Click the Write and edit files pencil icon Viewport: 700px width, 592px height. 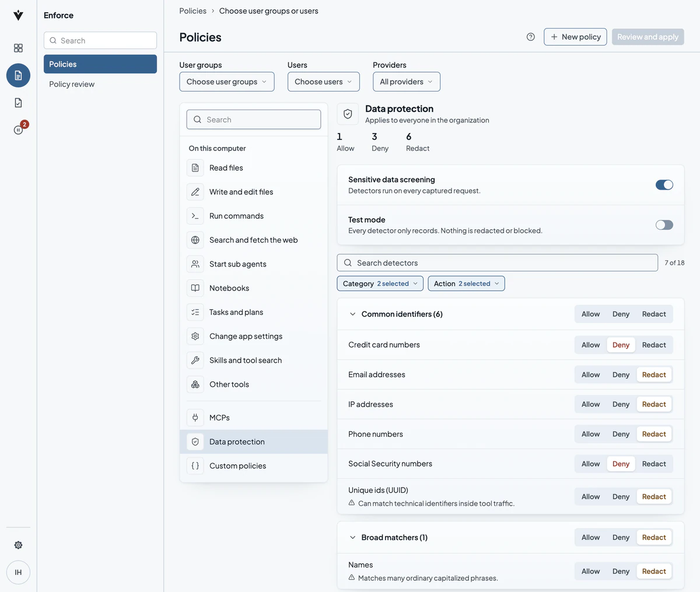coord(195,192)
